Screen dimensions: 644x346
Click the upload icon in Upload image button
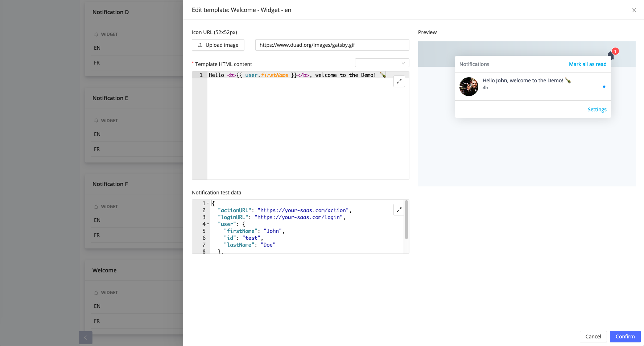point(200,45)
